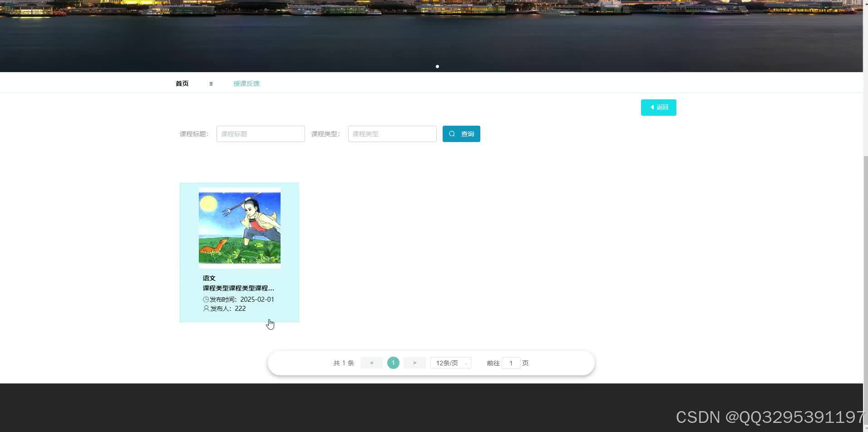Go to next page with > arrow
The width and height of the screenshot is (868, 432).
click(x=414, y=363)
